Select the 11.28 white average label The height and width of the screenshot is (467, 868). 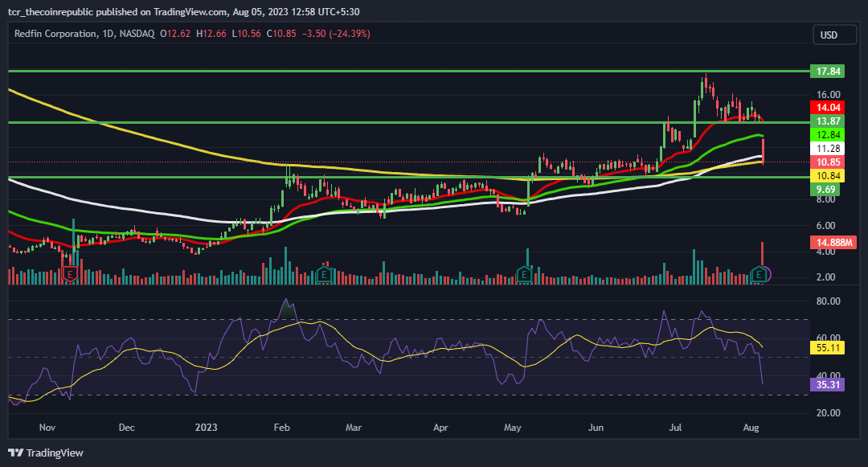point(828,148)
